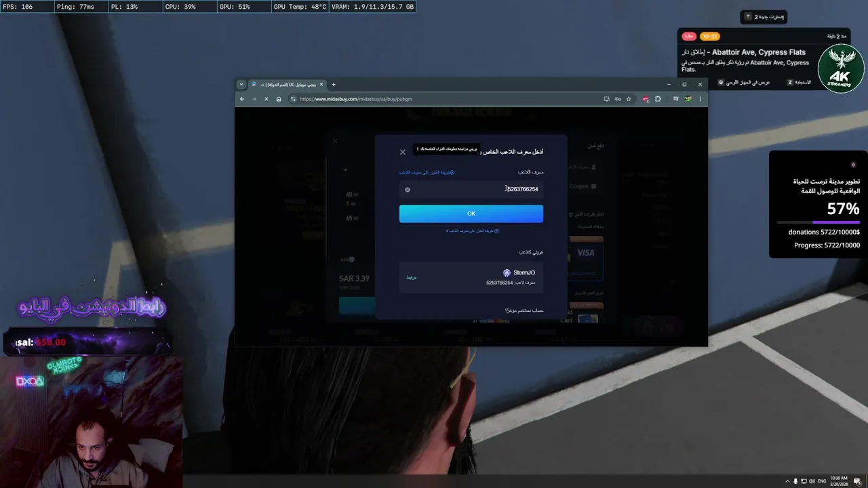Expand the how-to-find player ID section below OK

coord(472,231)
